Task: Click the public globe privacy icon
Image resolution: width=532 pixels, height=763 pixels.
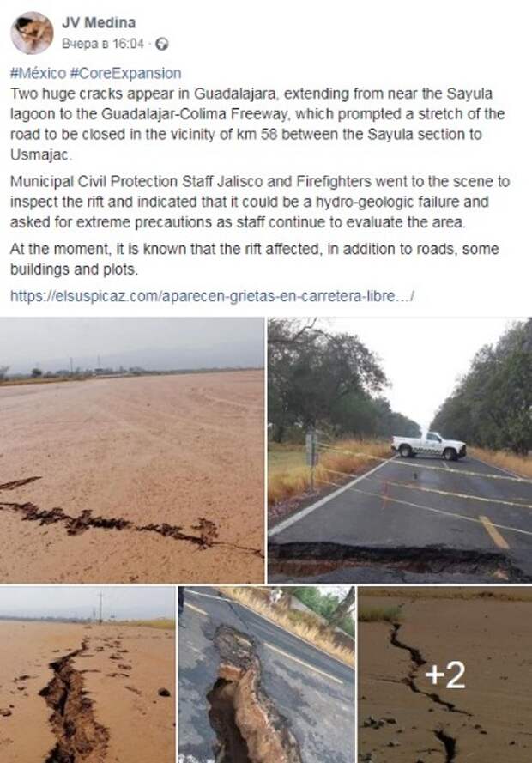Action: coord(162,45)
